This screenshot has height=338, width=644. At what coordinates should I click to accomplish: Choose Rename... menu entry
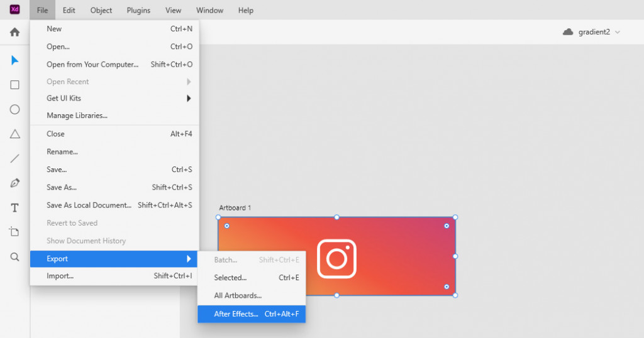click(114, 151)
